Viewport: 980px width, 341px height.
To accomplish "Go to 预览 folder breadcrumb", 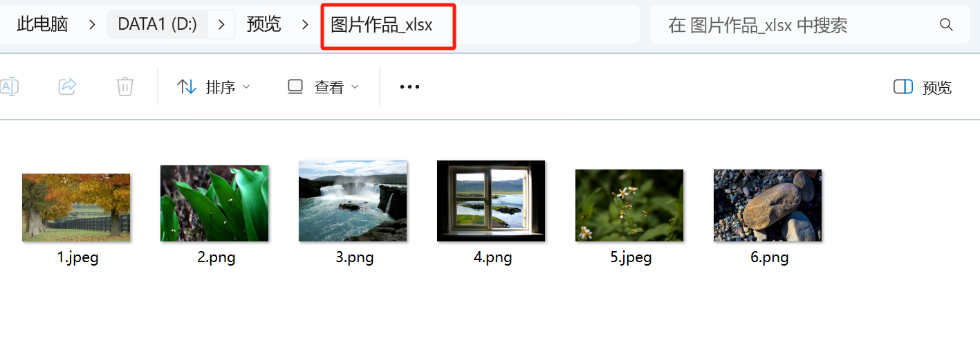I will 264,25.
